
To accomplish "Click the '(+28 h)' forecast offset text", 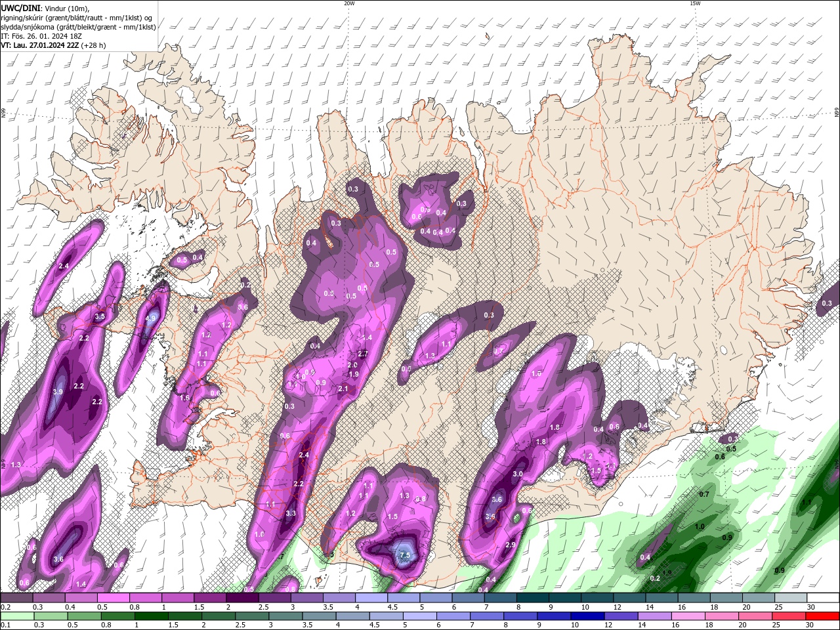I will [x=94, y=45].
